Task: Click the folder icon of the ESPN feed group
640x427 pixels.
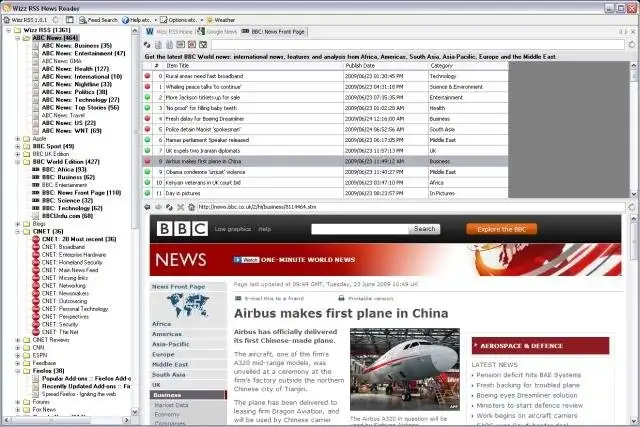Action: tap(27, 356)
